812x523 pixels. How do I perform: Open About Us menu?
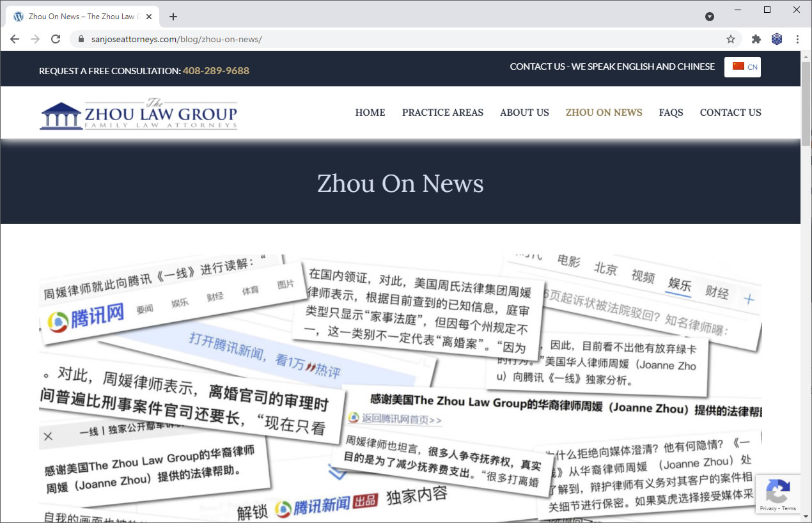tap(524, 113)
